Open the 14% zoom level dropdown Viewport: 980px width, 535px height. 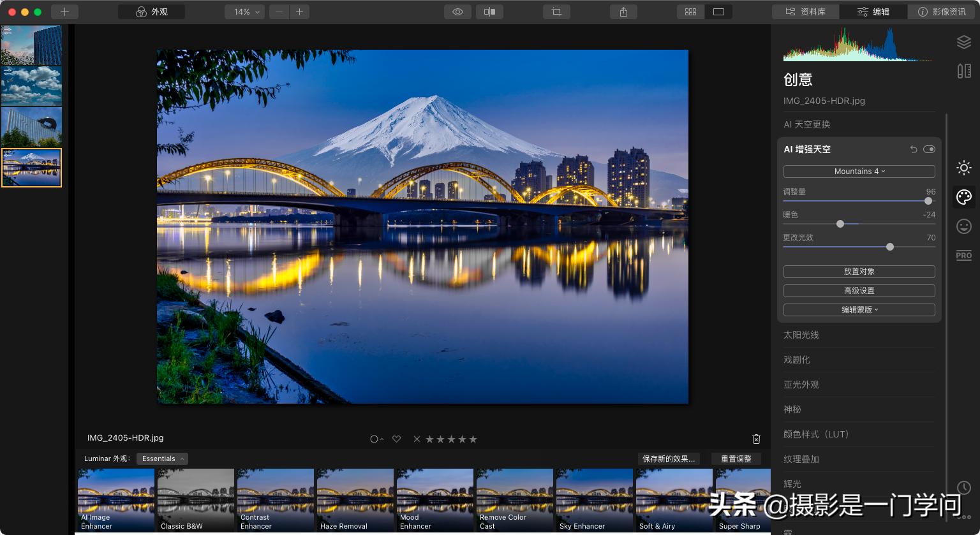click(x=244, y=11)
